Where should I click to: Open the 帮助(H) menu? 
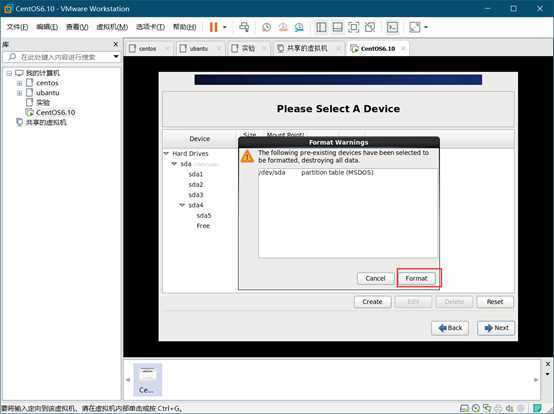[x=184, y=27]
